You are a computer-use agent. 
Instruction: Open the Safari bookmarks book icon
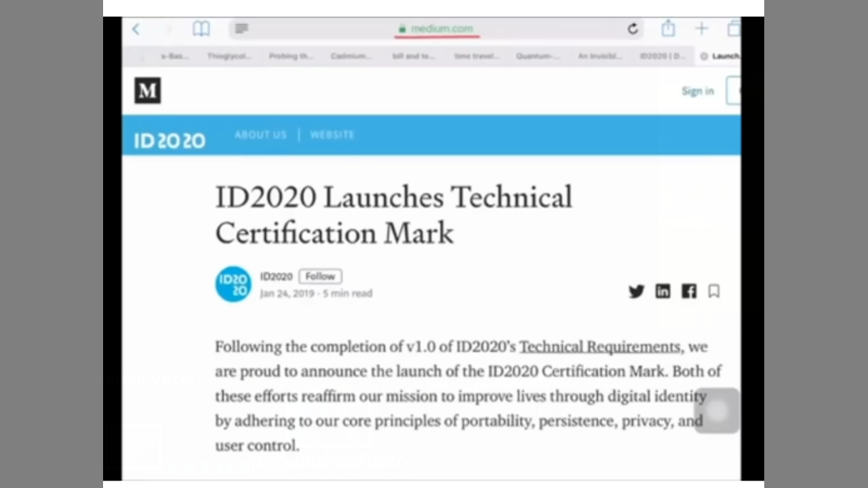click(201, 28)
